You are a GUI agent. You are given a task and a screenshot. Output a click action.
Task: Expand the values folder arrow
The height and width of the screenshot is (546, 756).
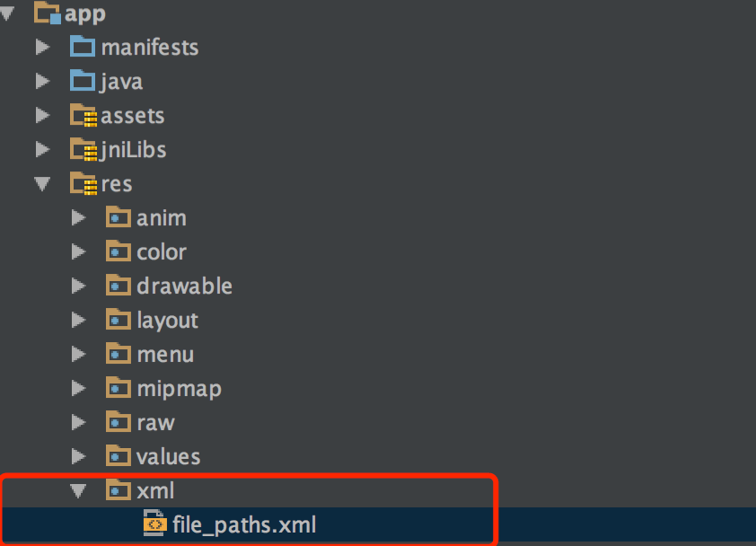pyautogui.click(x=78, y=456)
